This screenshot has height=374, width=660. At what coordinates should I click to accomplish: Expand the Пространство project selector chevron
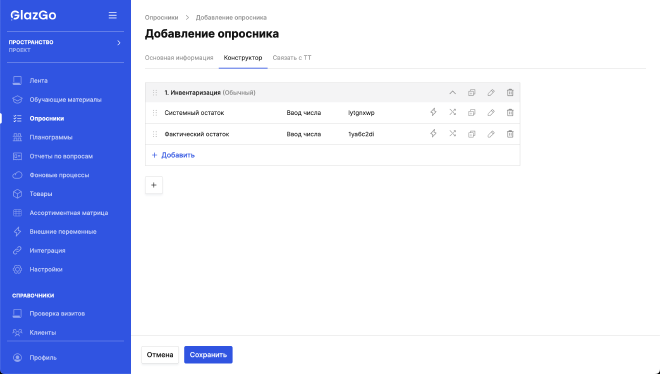click(119, 43)
